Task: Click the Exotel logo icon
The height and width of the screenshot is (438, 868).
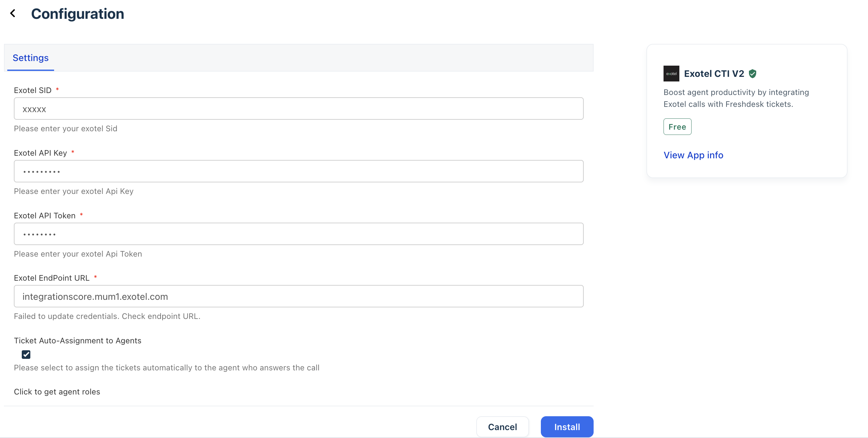Action: point(671,74)
